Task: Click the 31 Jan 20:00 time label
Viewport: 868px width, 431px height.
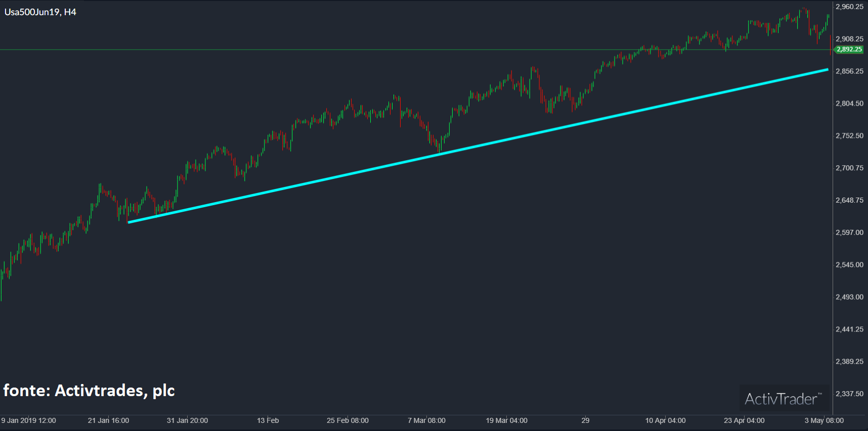Action: click(x=187, y=420)
